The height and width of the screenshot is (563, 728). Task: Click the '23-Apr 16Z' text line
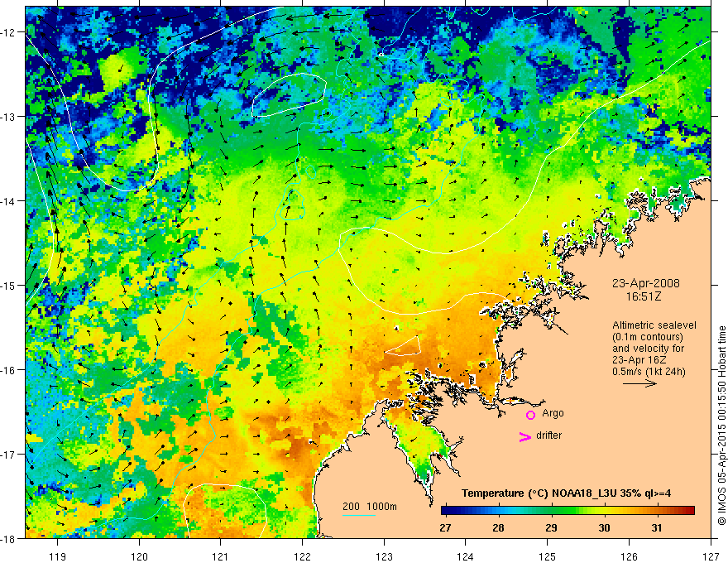[638, 360]
